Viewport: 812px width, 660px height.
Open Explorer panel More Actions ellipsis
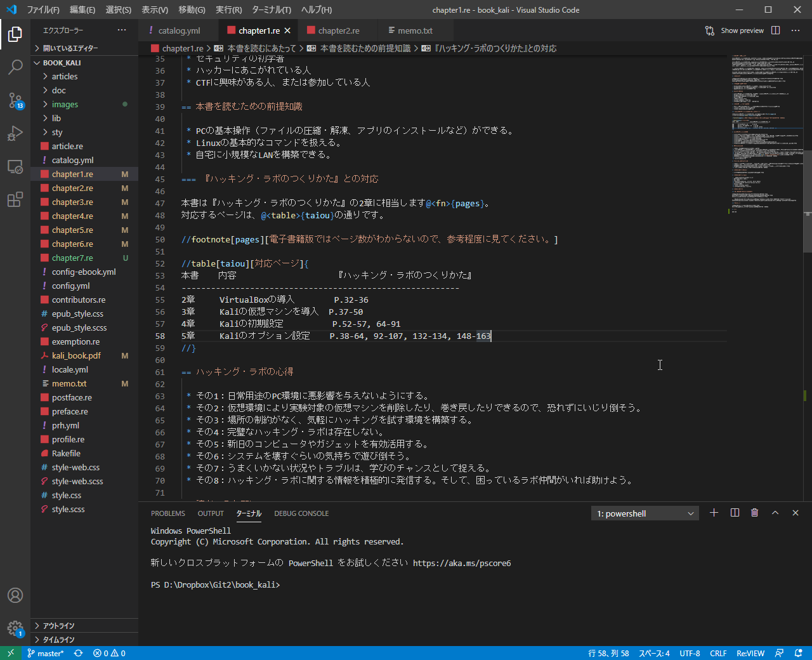[122, 30]
